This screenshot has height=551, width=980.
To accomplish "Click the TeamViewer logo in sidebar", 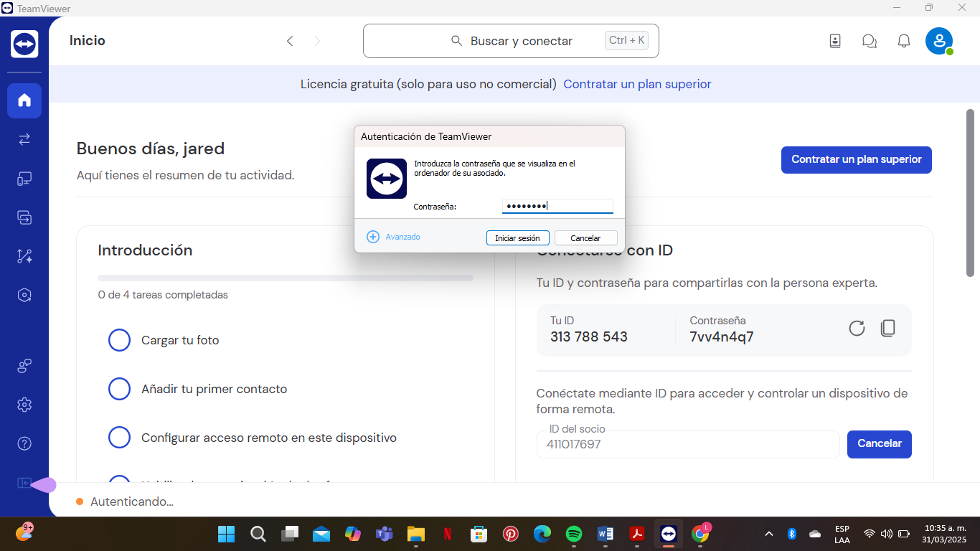I will pyautogui.click(x=24, y=44).
